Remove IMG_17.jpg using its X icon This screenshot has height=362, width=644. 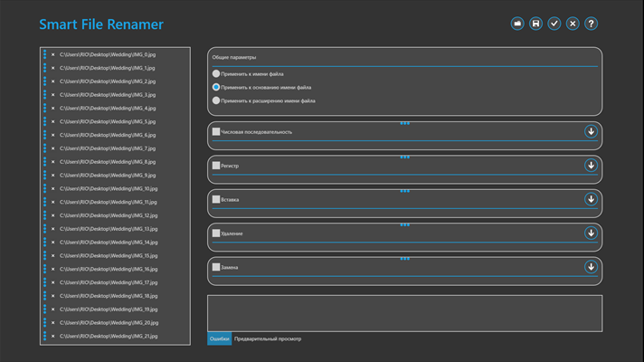pyautogui.click(x=53, y=282)
